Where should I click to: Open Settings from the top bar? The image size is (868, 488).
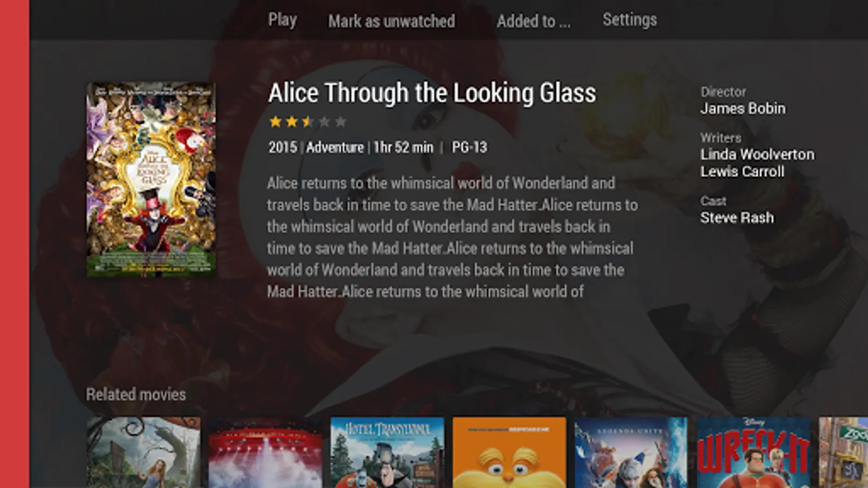tap(629, 20)
